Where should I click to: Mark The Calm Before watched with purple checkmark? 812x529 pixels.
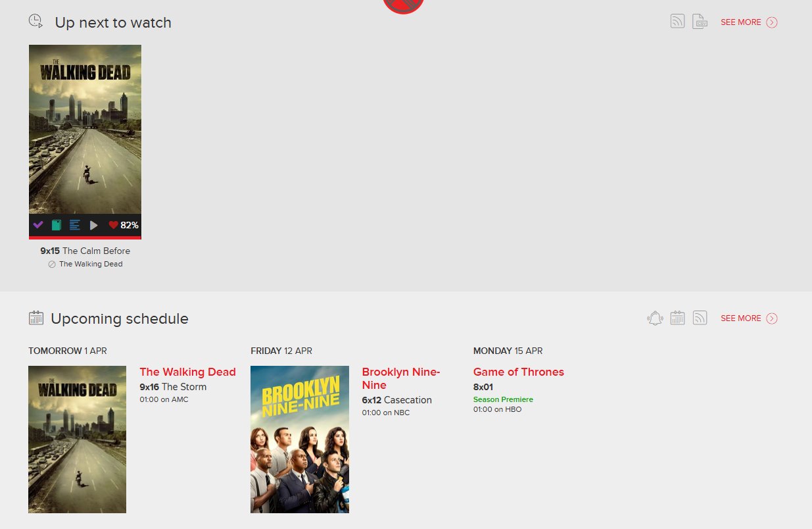(x=38, y=225)
